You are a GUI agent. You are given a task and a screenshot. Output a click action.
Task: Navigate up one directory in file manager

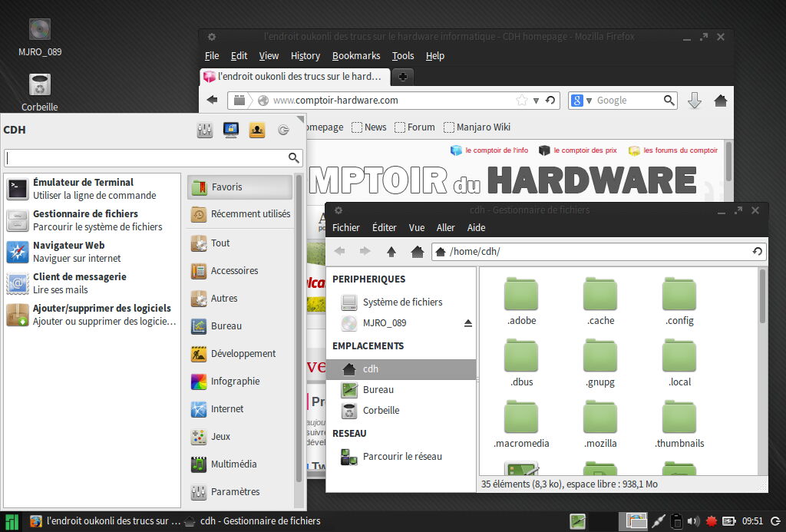coord(391,251)
